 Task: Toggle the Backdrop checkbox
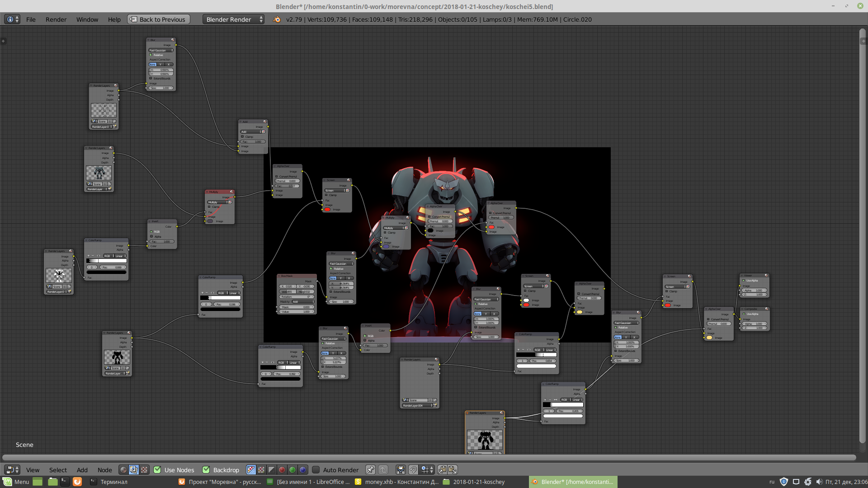206,470
